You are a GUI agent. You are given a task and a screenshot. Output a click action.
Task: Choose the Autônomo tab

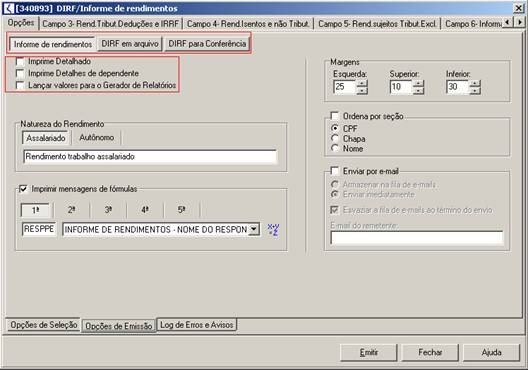[x=97, y=137]
